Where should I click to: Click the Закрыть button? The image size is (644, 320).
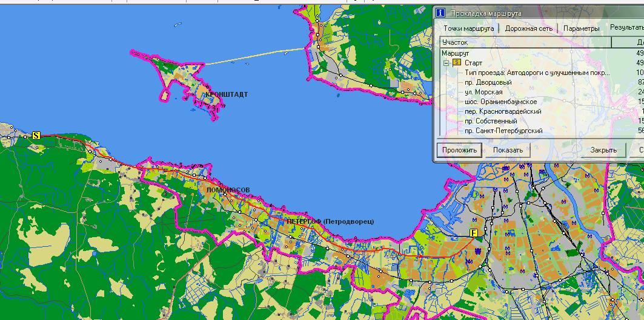pyautogui.click(x=603, y=150)
